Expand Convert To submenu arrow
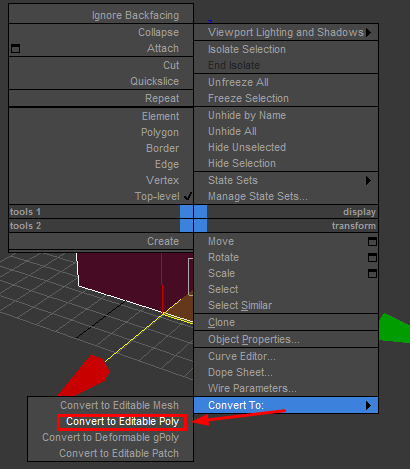Screen dimensions: 410x469 coord(368,405)
